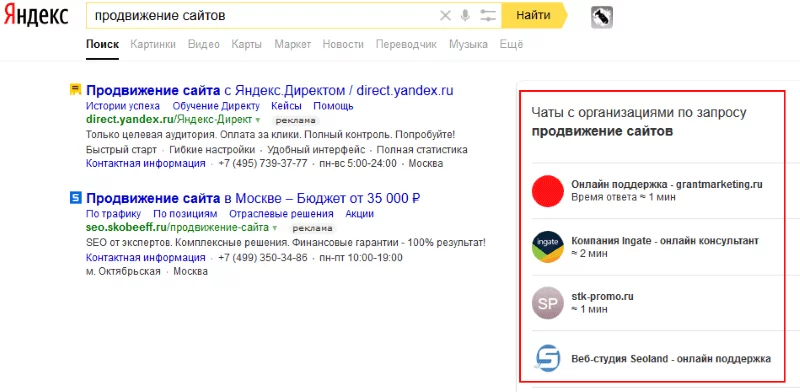Open Контактная информация under skobeeff result
Image resolution: width=800 pixels, height=392 pixels.
[x=146, y=257]
